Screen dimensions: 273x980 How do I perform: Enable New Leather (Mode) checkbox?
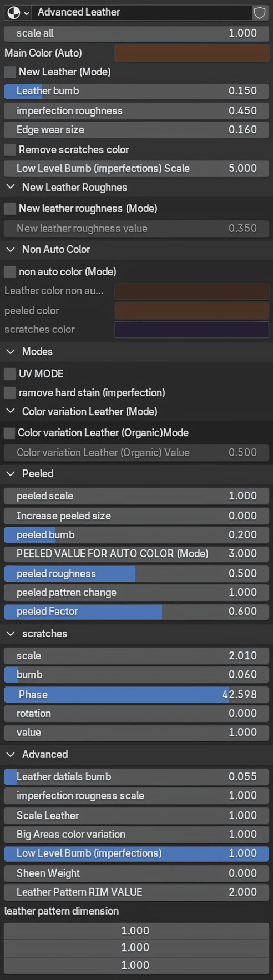[10, 72]
